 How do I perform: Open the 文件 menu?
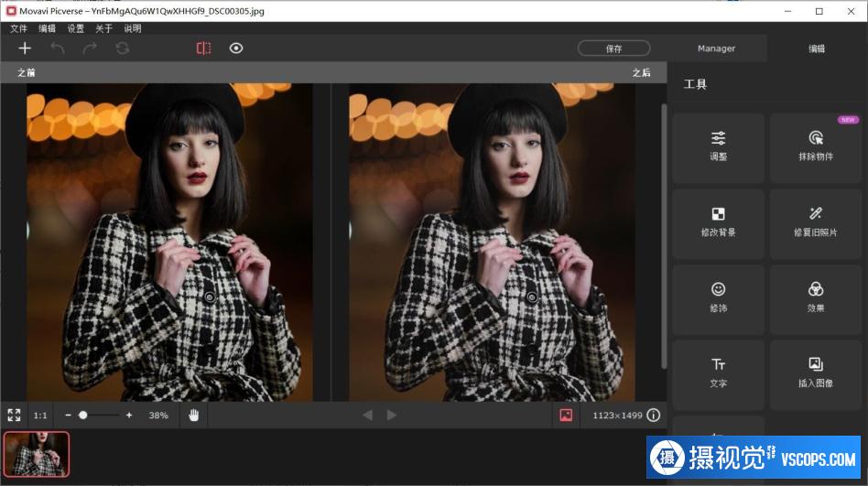(18, 28)
